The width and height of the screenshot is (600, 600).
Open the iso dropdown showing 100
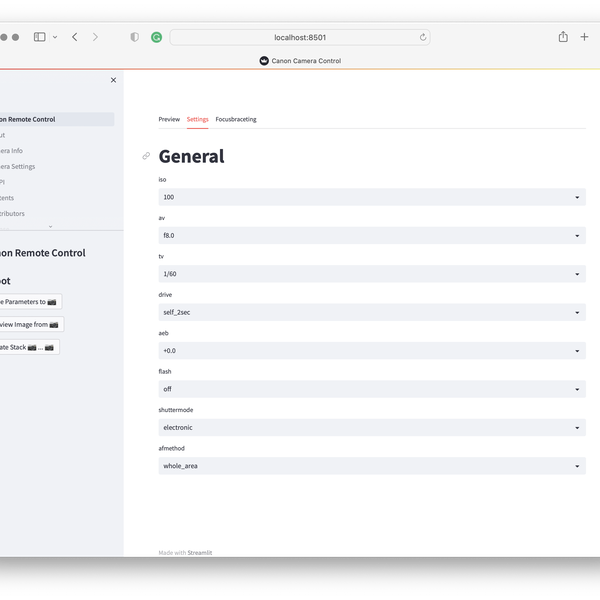coord(370,197)
